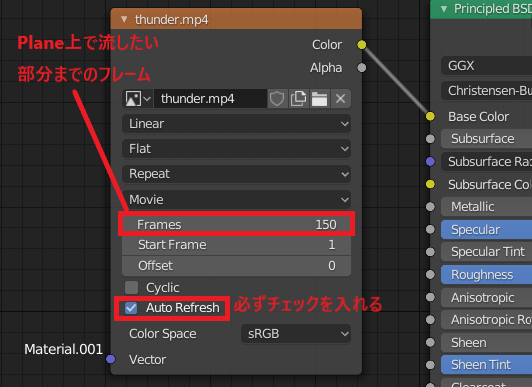
Task: Open the Christensen-Burley subsurface method dropdown
Action: coord(486,91)
